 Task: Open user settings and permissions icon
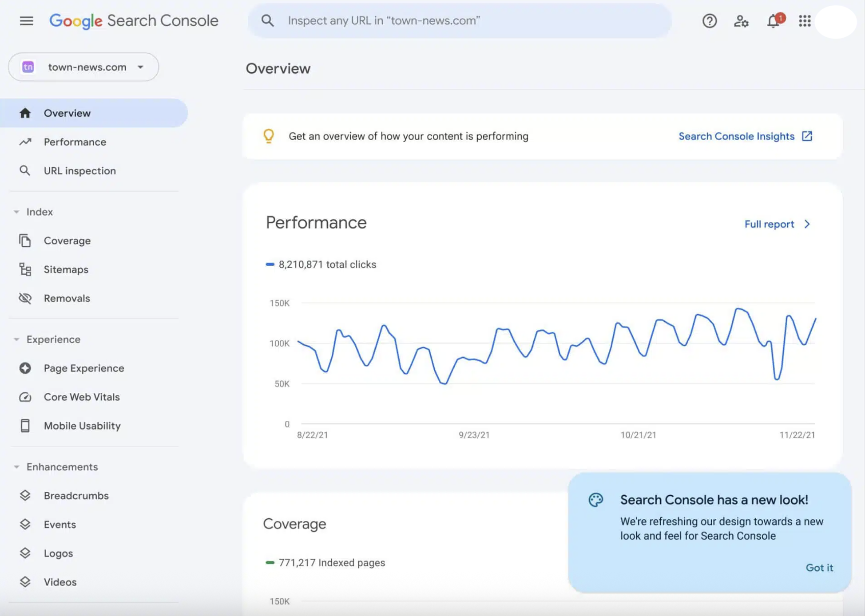pyautogui.click(x=741, y=20)
